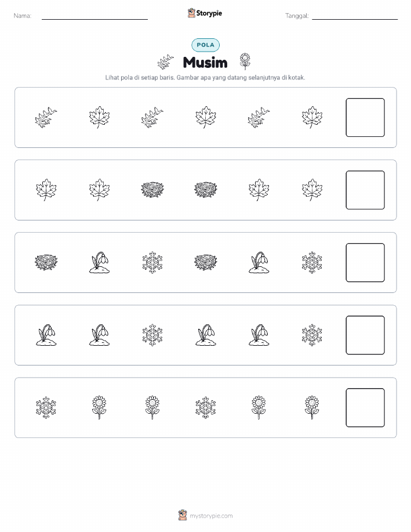Viewport: 411px width, 532px height.
Task: Click the Storypie bear logo at top
Action: (191, 13)
